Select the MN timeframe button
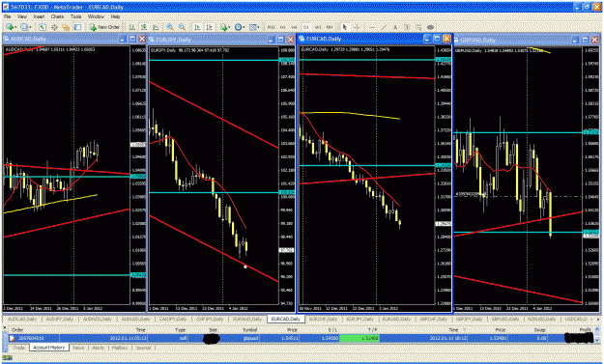Screen dimensions: 604x364 coord(330,27)
